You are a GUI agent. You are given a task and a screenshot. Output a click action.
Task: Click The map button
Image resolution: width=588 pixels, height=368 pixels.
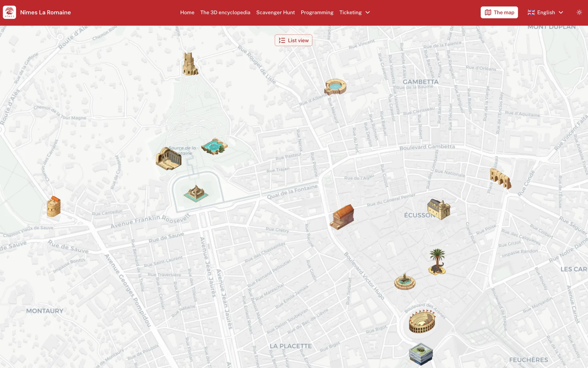499,13
